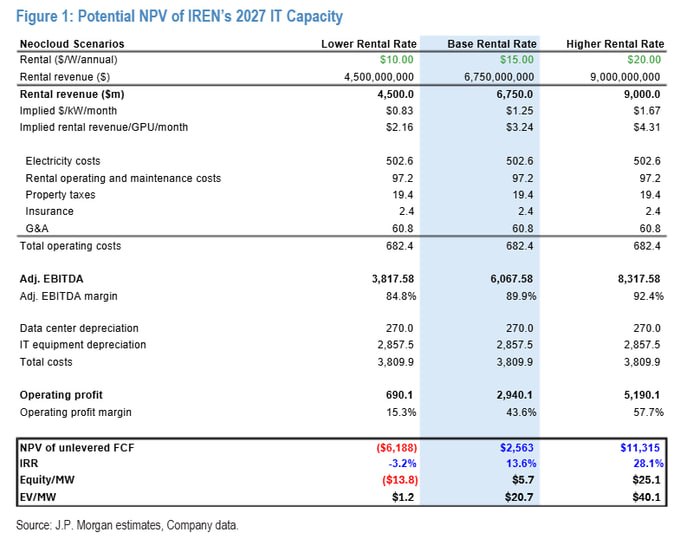The image size is (680, 539).
Task: Select the 'IT equipment depreciation' label
Action: click(83, 345)
